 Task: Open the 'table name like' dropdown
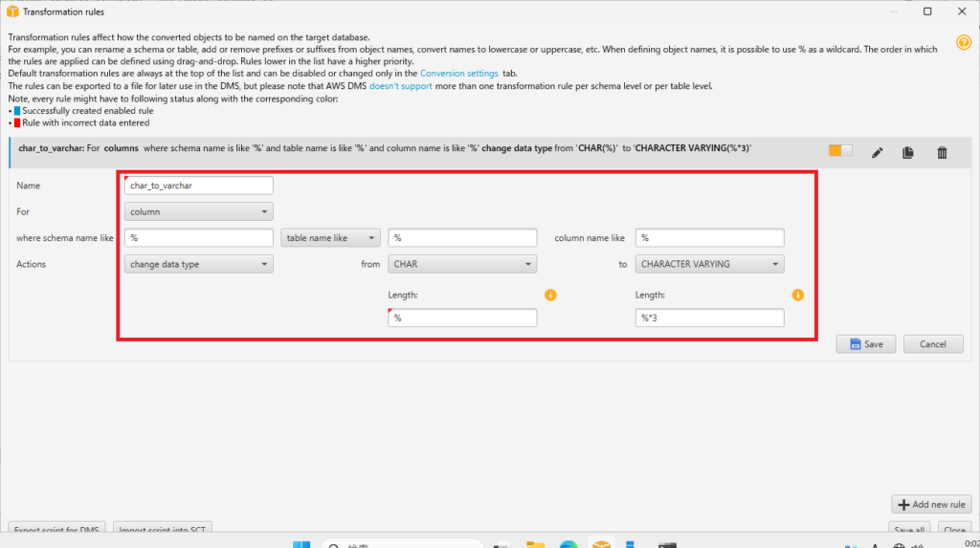coord(330,237)
